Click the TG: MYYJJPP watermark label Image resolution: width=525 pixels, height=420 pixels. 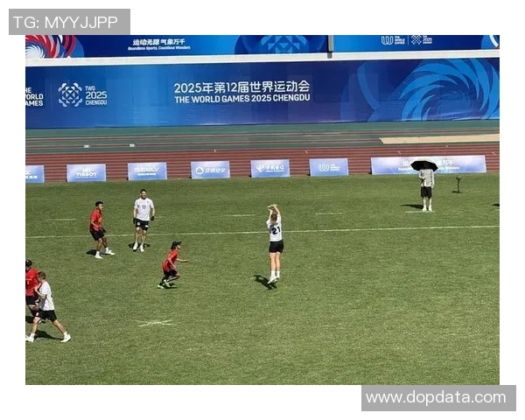69,22
